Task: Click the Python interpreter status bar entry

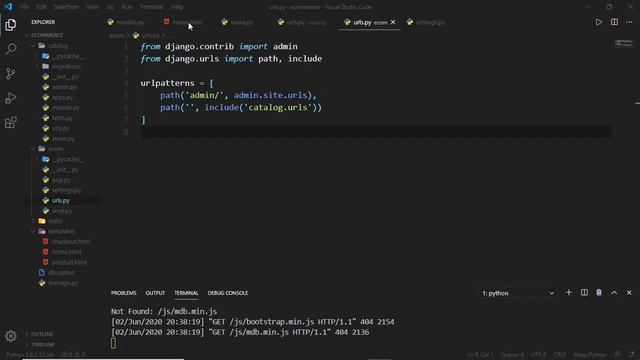Action: pyautogui.click(x=30, y=355)
